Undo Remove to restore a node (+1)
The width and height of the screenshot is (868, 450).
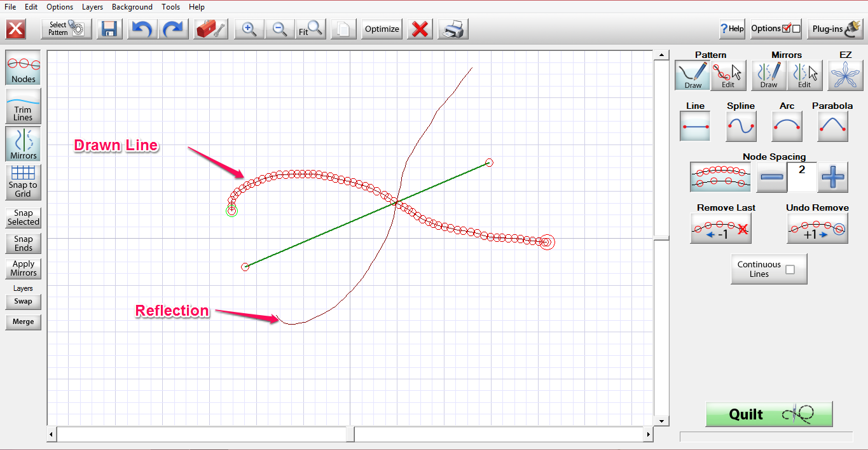point(817,228)
